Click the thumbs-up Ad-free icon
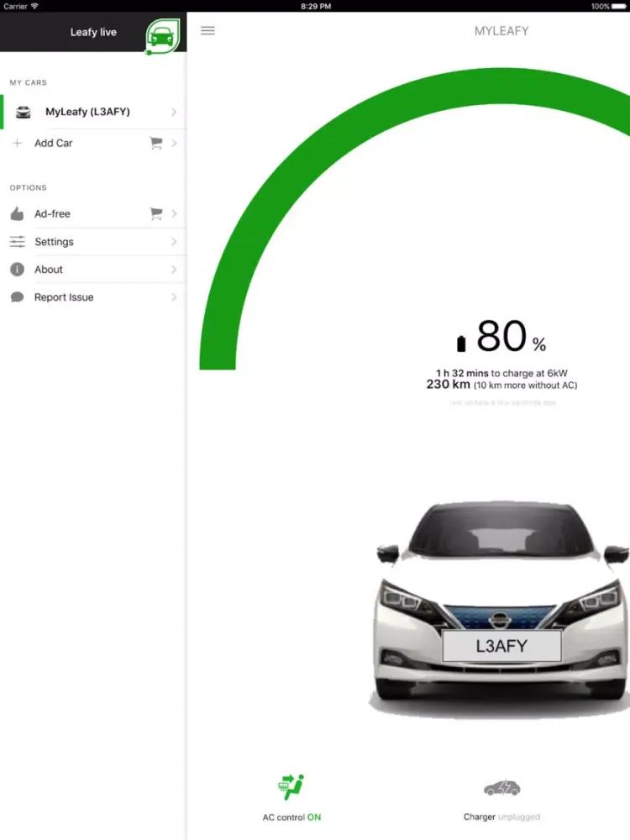This screenshot has width=630, height=840. tap(17, 213)
